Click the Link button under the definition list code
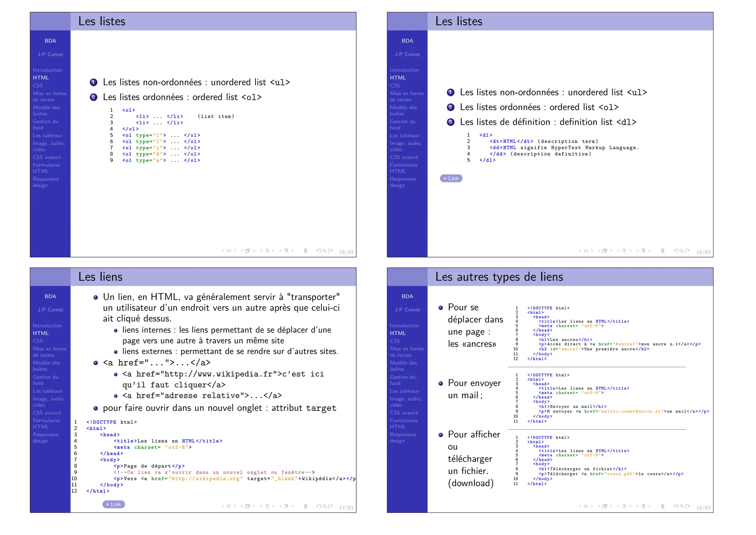This screenshot has width=756, height=535. pyautogui.click(x=451, y=178)
